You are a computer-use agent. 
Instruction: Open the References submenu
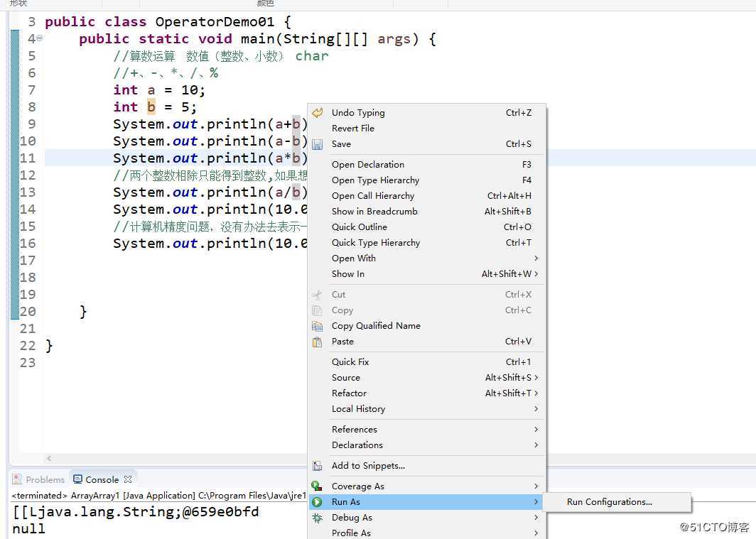pyautogui.click(x=427, y=429)
